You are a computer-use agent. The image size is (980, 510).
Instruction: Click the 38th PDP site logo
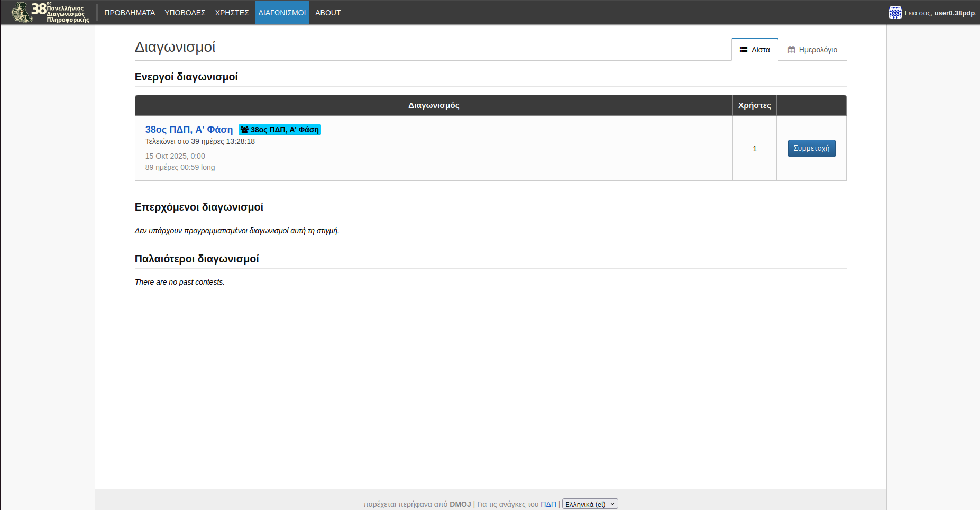click(x=51, y=12)
